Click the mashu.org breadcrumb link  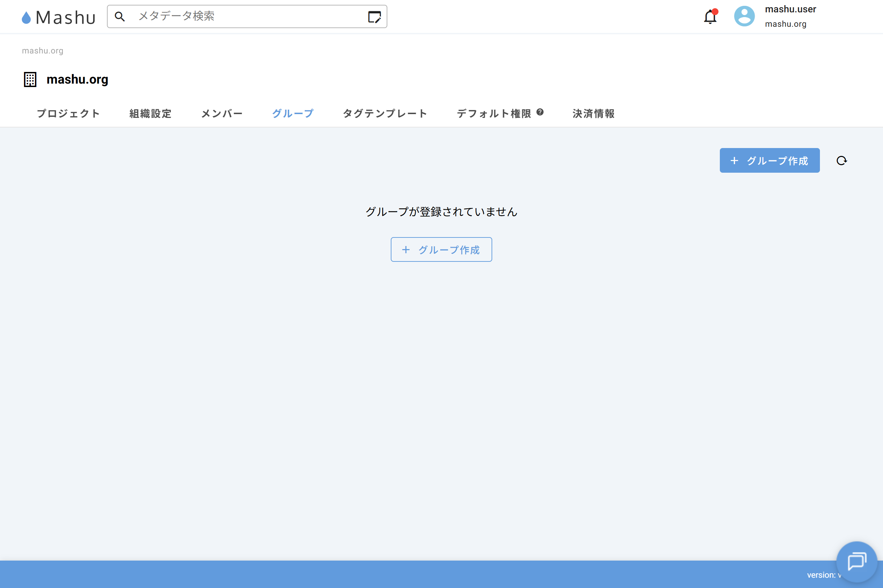click(x=43, y=51)
